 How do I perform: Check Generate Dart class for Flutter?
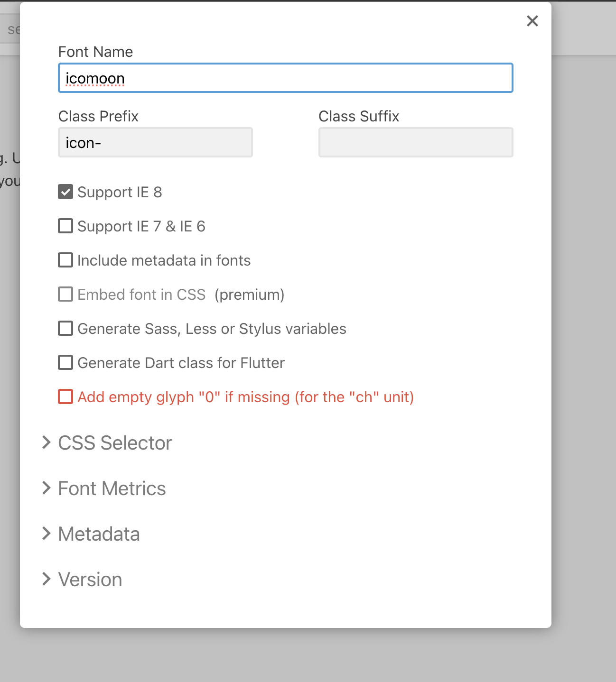[x=65, y=363]
